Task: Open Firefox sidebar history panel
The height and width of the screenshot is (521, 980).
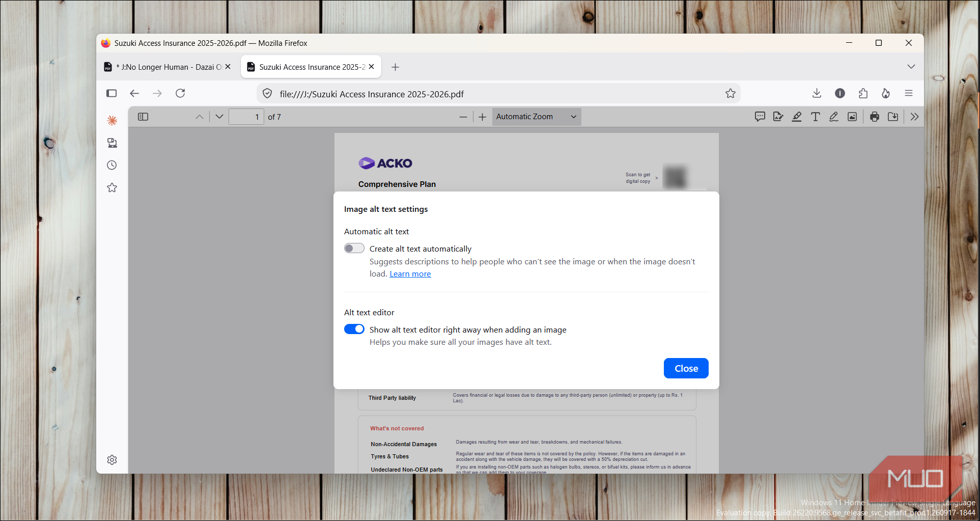Action: [x=112, y=165]
